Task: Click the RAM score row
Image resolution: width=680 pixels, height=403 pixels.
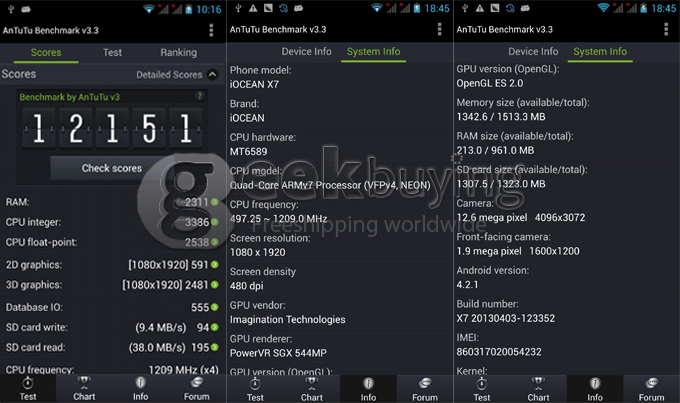Action: tap(111, 202)
